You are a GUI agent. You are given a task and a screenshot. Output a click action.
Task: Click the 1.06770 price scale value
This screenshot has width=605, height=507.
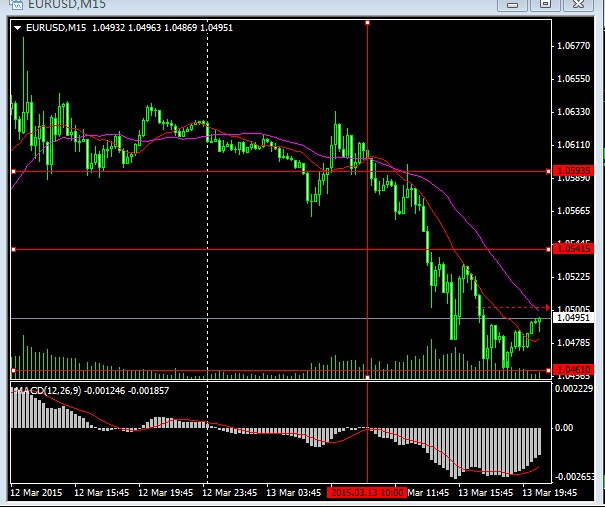573,45
